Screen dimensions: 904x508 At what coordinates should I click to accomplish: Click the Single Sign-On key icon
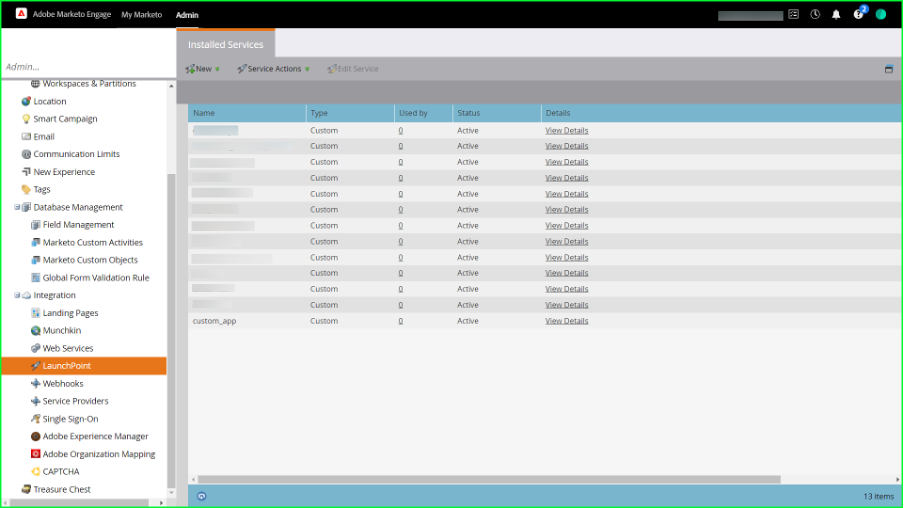[35, 419]
